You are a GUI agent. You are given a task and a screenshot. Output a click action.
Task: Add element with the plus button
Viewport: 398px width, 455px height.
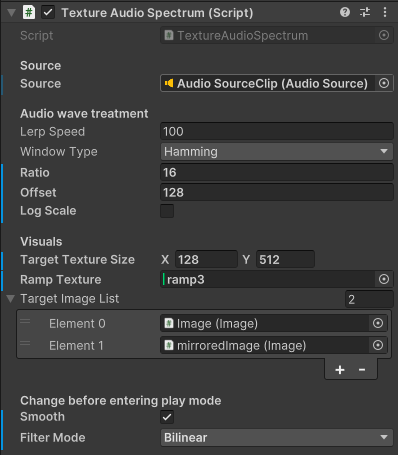point(340,370)
